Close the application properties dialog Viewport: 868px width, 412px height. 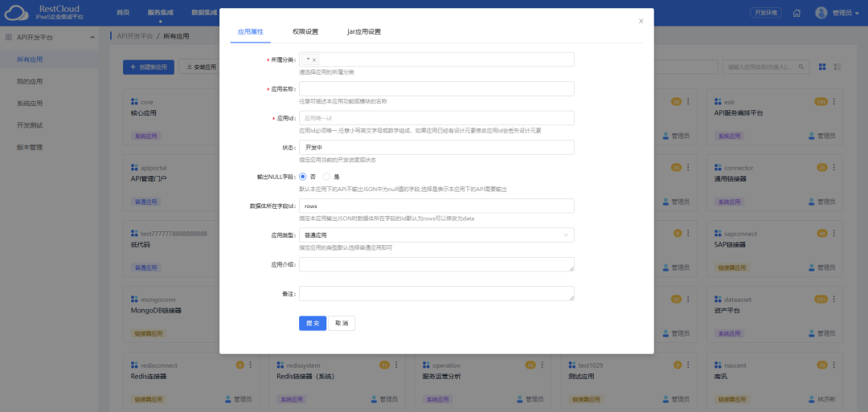(641, 21)
